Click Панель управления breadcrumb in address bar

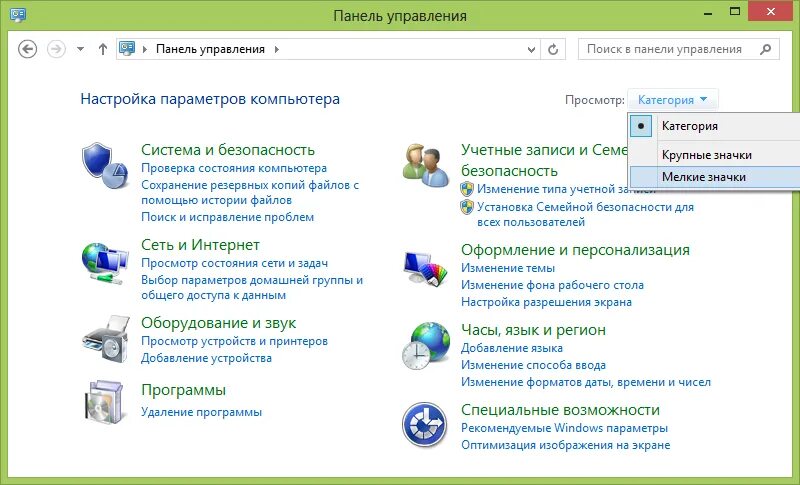coord(210,49)
